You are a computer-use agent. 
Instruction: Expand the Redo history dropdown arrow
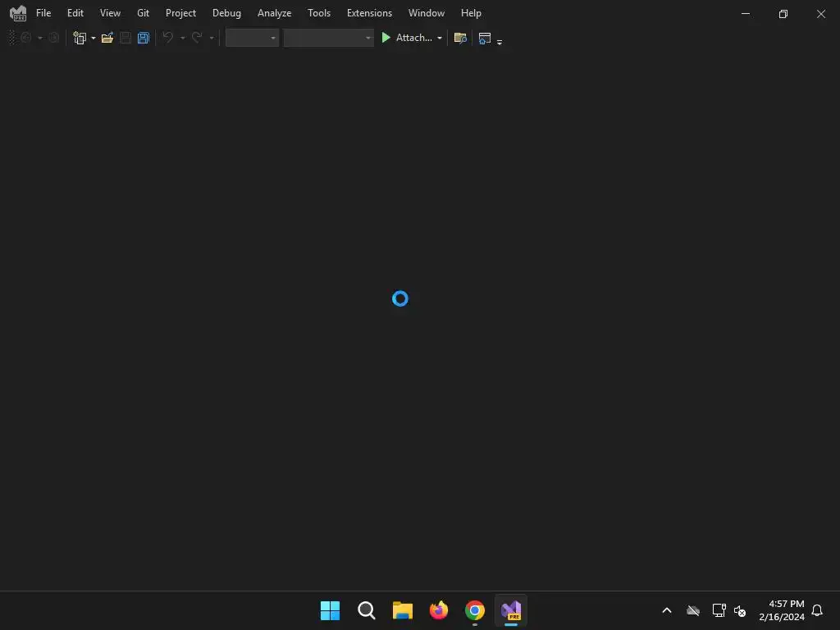point(212,38)
